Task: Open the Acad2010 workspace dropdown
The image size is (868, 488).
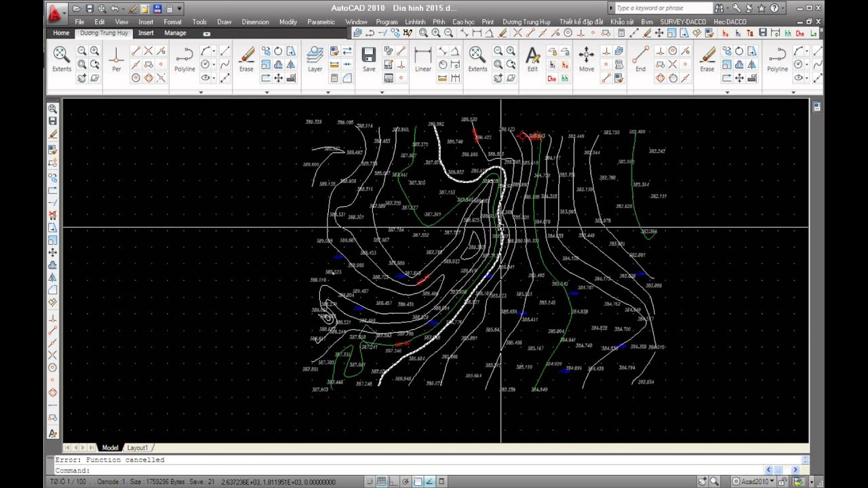Action: point(753,481)
